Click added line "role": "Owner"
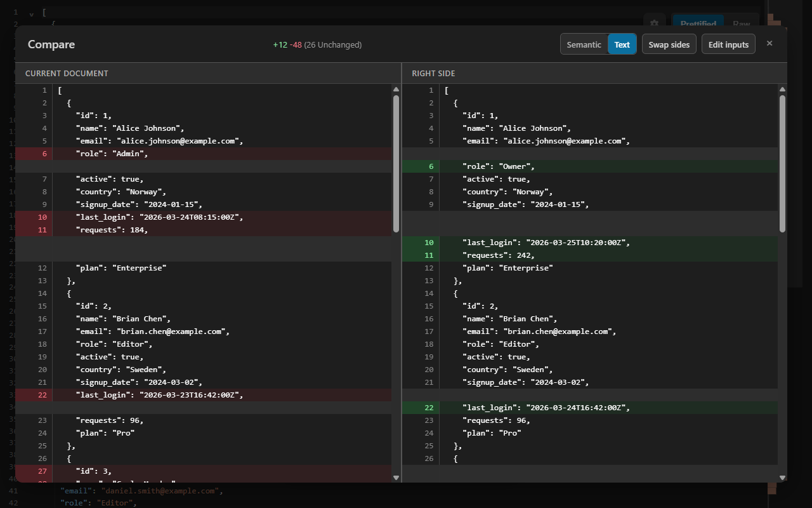This screenshot has height=508, width=812. 589,166
